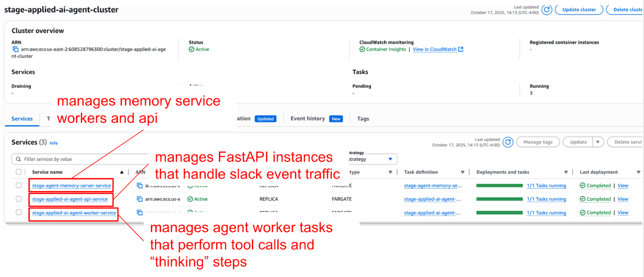Sort the Task definition column
644x277 pixels.
(x=463, y=172)
